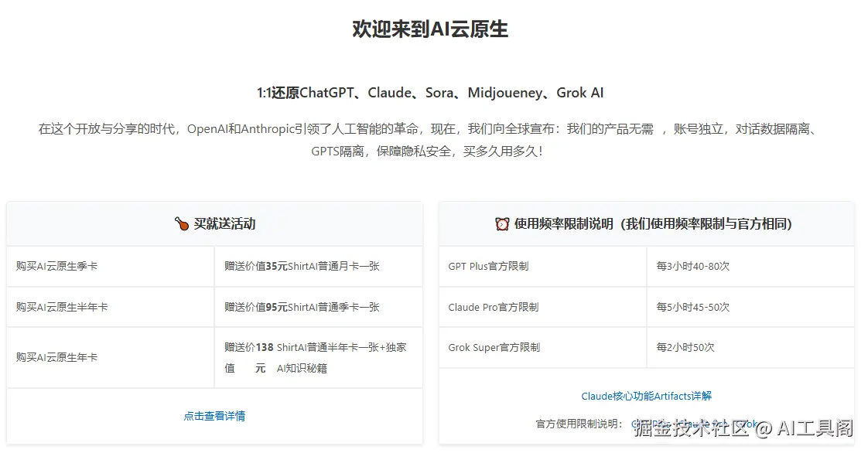
Task: Select the GPT Plus官方限制 cell
Action: [542, 266]
